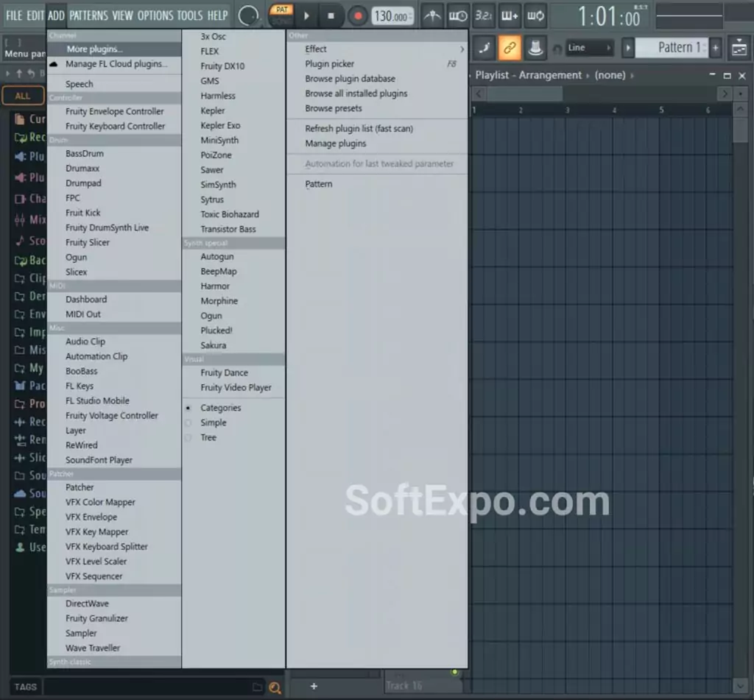754x700 pixels.
Task: Click the record button in the transport bar
Action: [356, 15]
